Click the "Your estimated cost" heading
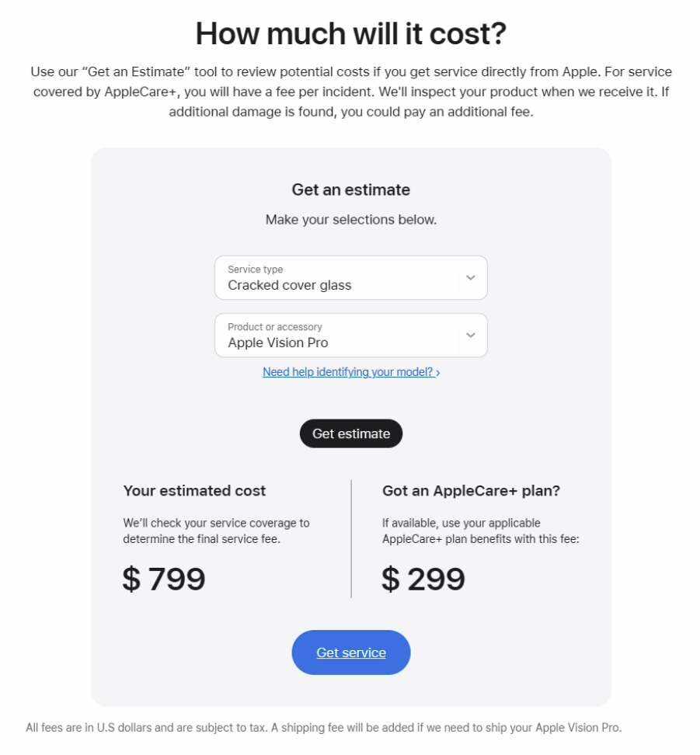This screenshot has width=700, height=755. click(194, 491)
